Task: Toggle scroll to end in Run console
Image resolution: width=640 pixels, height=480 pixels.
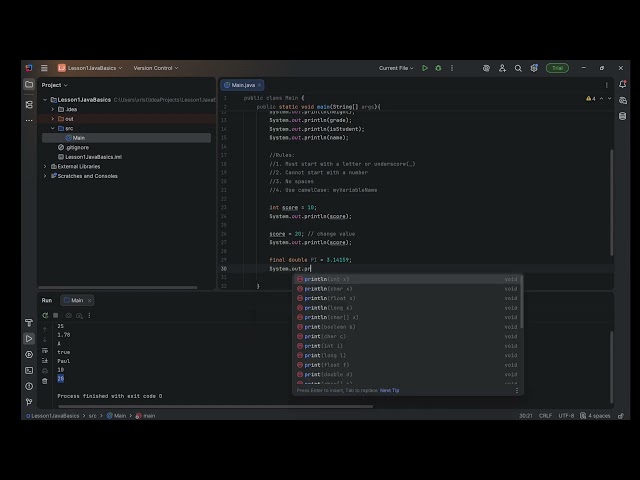Action: click(x=45, y=361)
